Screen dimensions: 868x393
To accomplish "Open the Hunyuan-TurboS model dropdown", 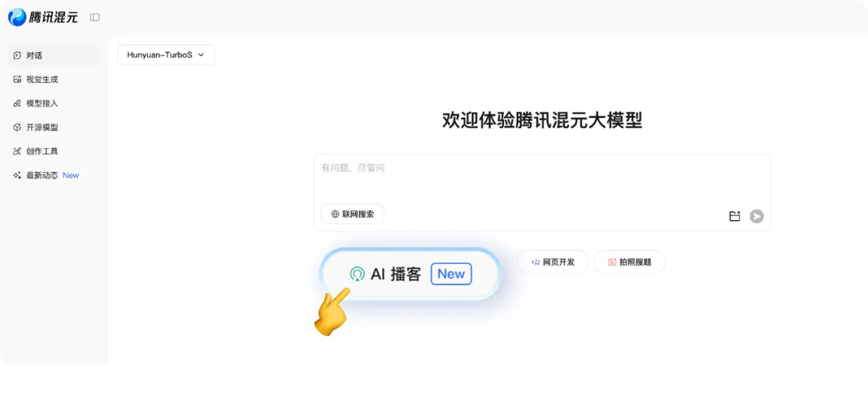I will pyautogui.click(x=166, y=55).
